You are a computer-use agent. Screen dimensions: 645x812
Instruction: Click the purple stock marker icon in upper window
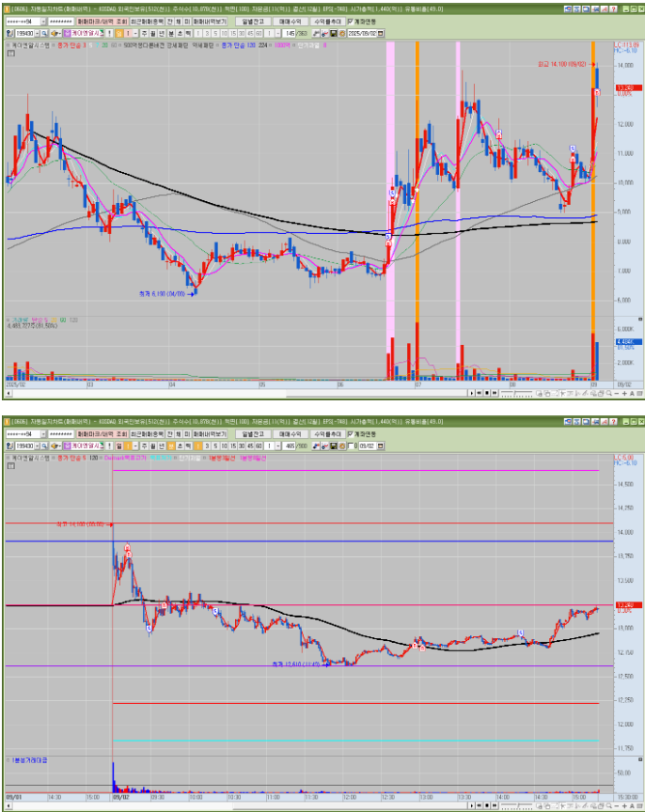click(67, 33)
